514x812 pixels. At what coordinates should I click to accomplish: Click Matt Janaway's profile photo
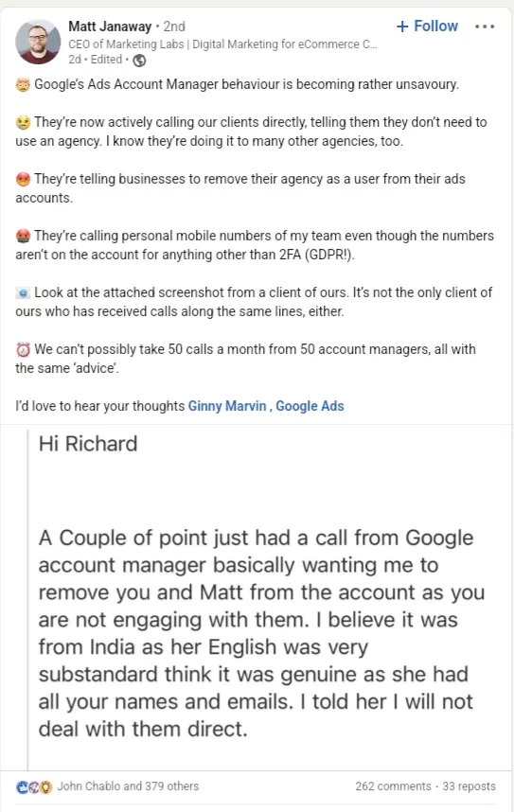click(38, 42)
